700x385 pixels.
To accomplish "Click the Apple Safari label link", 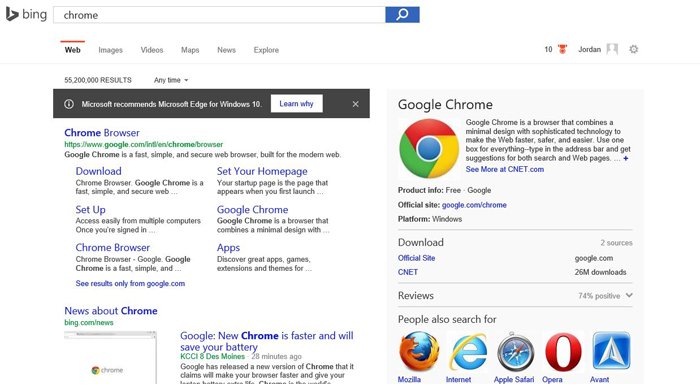I will [514, 379].
